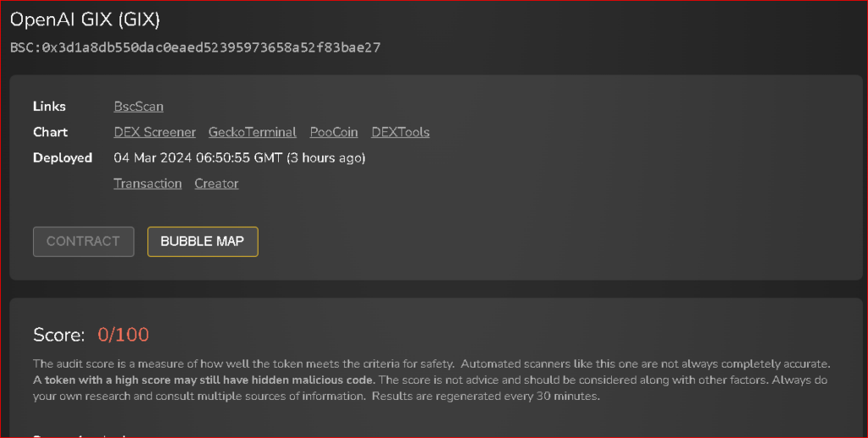This screenshot has width=868, height=438.
Task: Click the Links row label
Action: (x=49, y=107)
